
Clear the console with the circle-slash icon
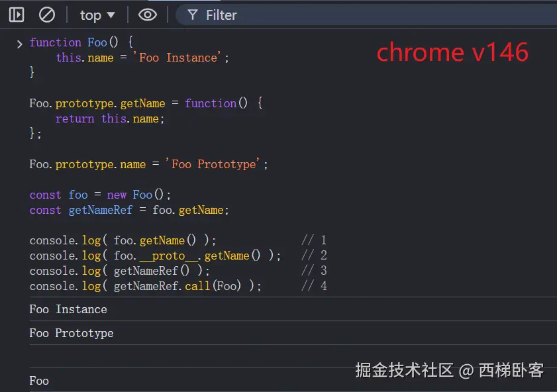click(47, 15)
